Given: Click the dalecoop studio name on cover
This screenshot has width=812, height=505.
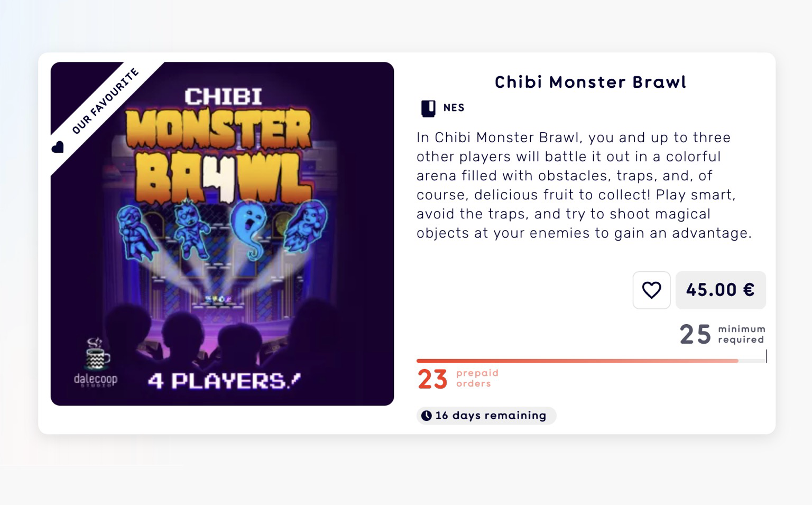Looking at the screenshot, I should pos(96,379).
